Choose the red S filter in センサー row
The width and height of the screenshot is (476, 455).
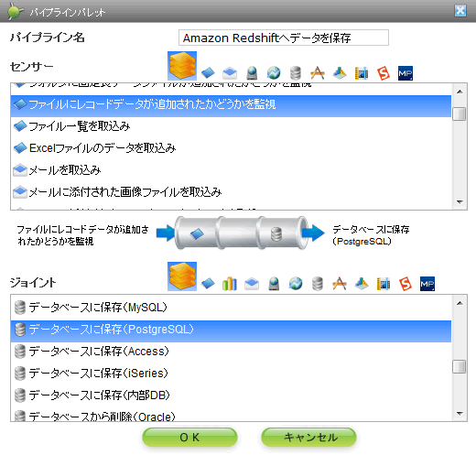point(384,73)
